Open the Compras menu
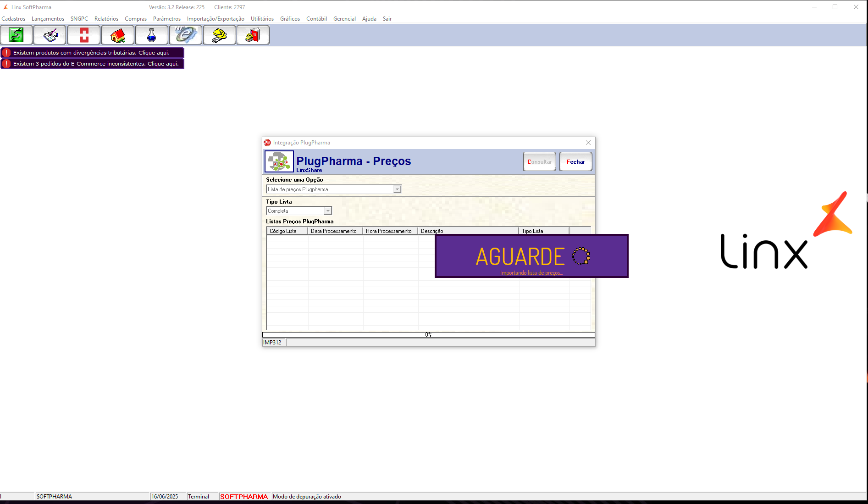The height and width of the screenshot is (504, 868). pos(136,19)
